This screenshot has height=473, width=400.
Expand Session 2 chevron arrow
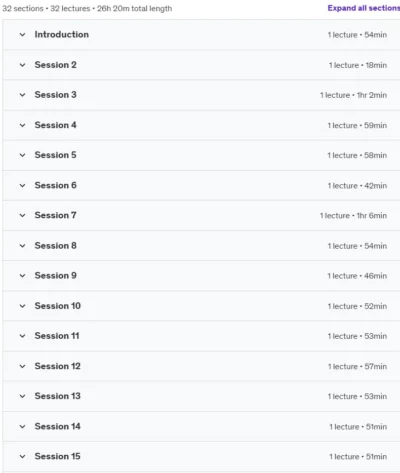(22, 65)
